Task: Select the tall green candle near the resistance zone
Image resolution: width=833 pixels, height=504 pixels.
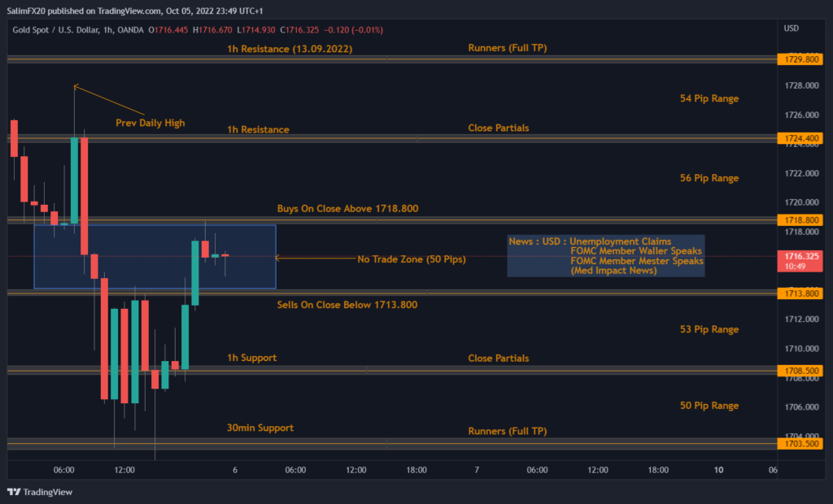Action: click(x=75, y=179)
